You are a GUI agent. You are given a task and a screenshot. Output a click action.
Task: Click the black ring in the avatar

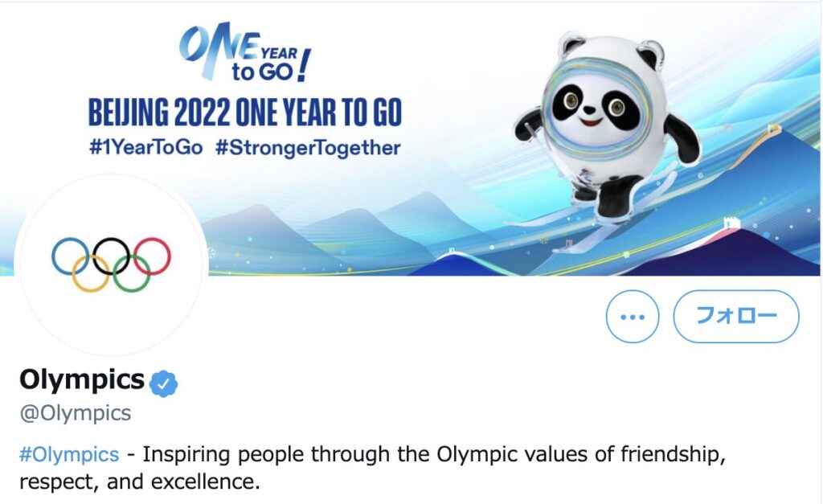pyautogui.click(x=111, y=256)
